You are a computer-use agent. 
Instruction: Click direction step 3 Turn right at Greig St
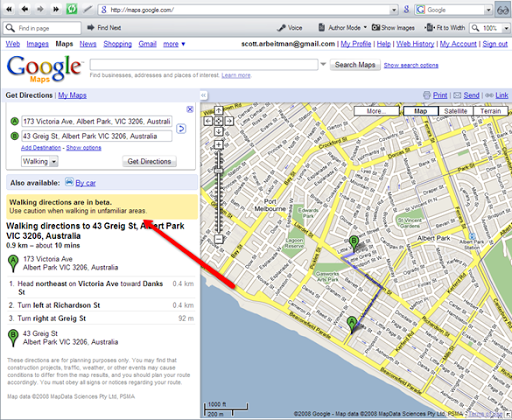tap(100, 318)
